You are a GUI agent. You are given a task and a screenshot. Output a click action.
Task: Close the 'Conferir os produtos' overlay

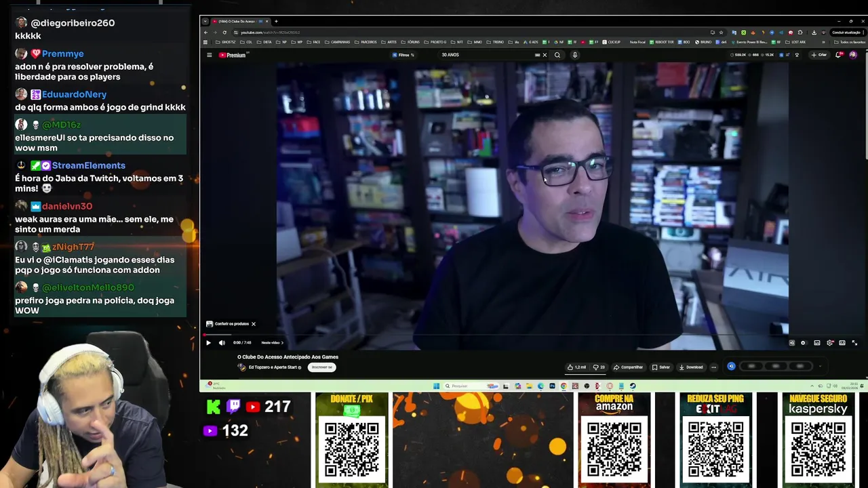[254, 324]
